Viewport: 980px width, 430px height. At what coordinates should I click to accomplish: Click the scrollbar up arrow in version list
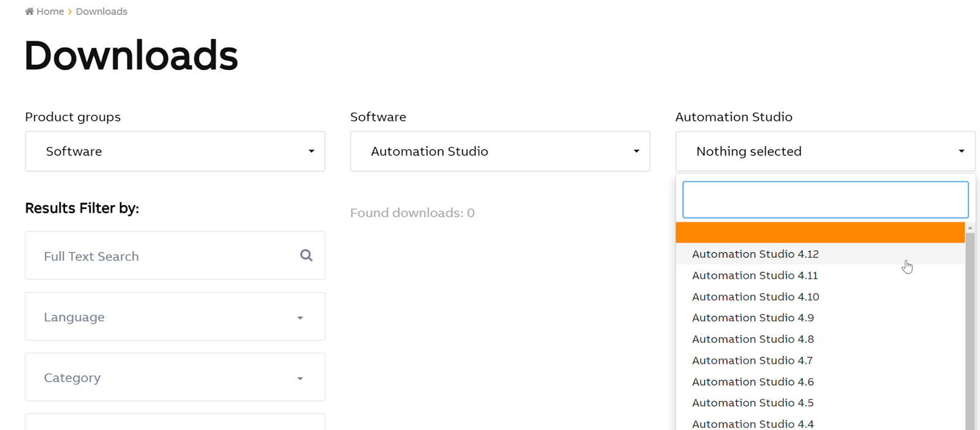[970, 227]
